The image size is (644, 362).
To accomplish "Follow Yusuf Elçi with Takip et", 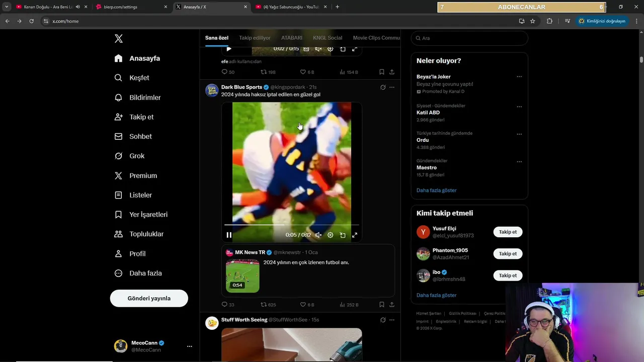I will point(508,232).
